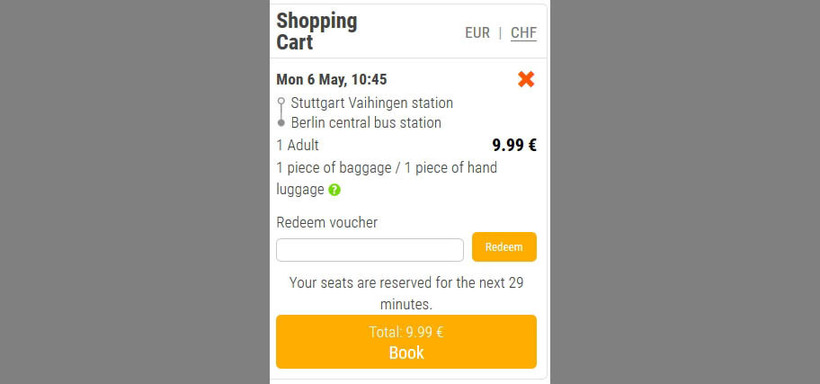Viewport: 820px width, 384px height.
Task: Click the 1 Adult passenger label
Action: click(x=298, y=145)
